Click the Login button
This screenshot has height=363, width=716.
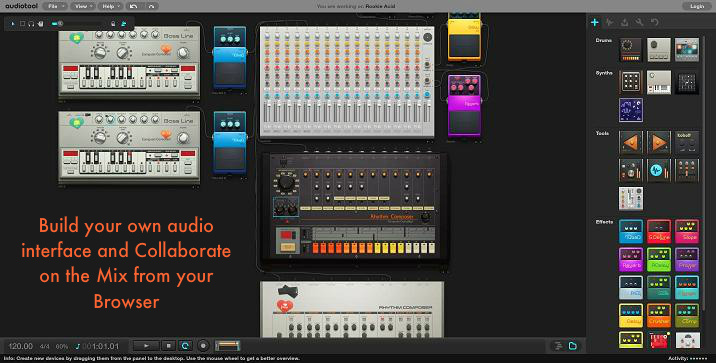[x=697, y=6]
